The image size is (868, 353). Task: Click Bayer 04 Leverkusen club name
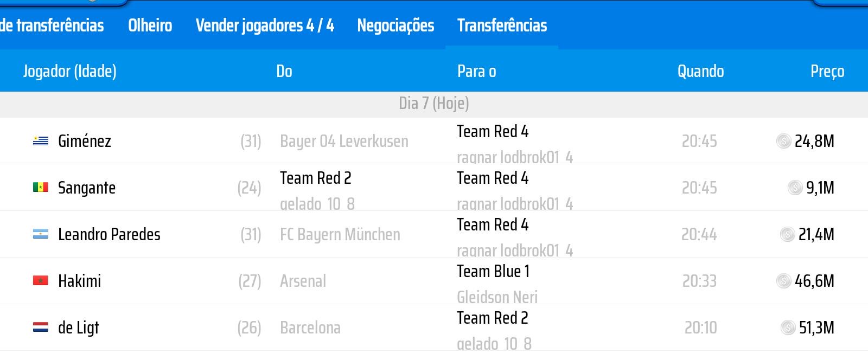tap(344, 141)
